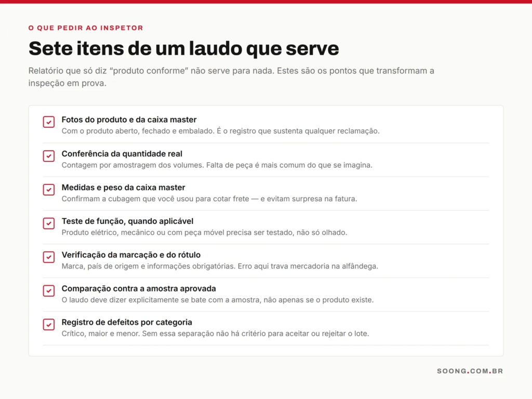Click the description 'Produto elétrico, mecânico ou com peça móvel'
Screen dimensions: 532x399
[204, 232]
